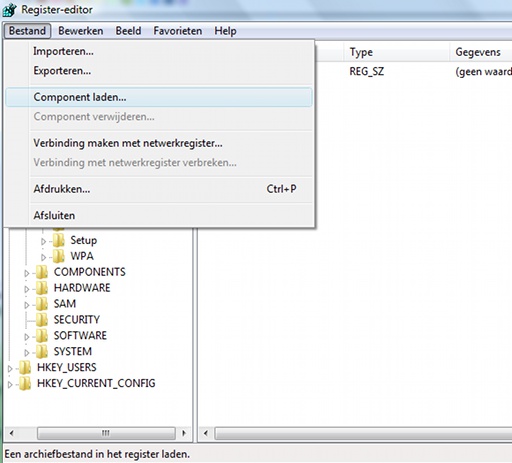Select the SAM folder icon

pyautogui.click(x=42, y=304)
